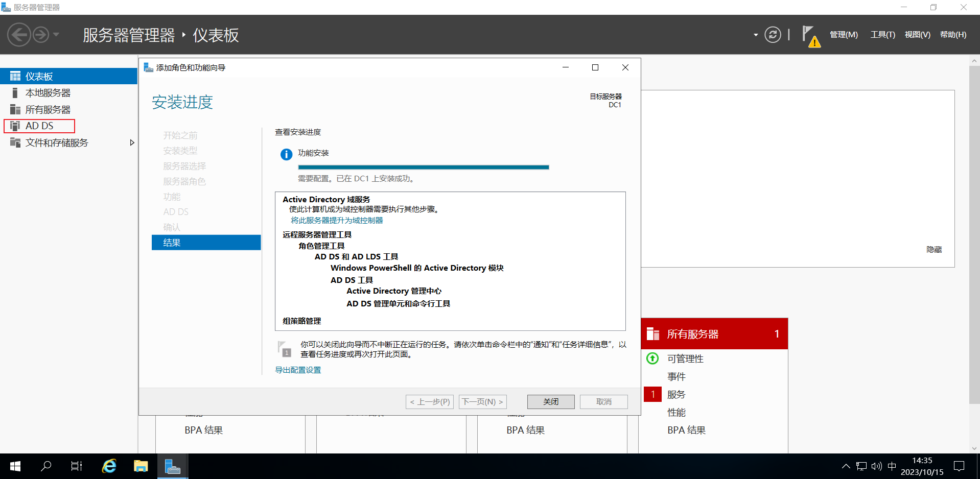Open 服务 in 所有服务器 tile

676,394
